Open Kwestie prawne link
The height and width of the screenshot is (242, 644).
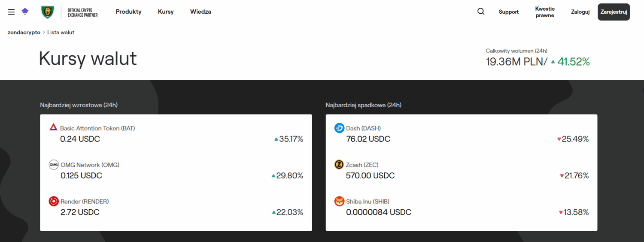tap(545, 12)
